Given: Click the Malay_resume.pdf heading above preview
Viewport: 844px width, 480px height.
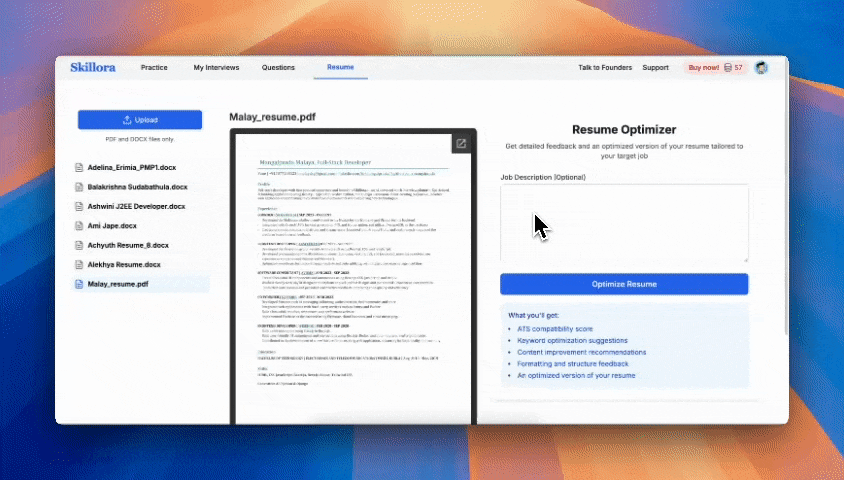Looking at the screenshot, I should 272,117.
